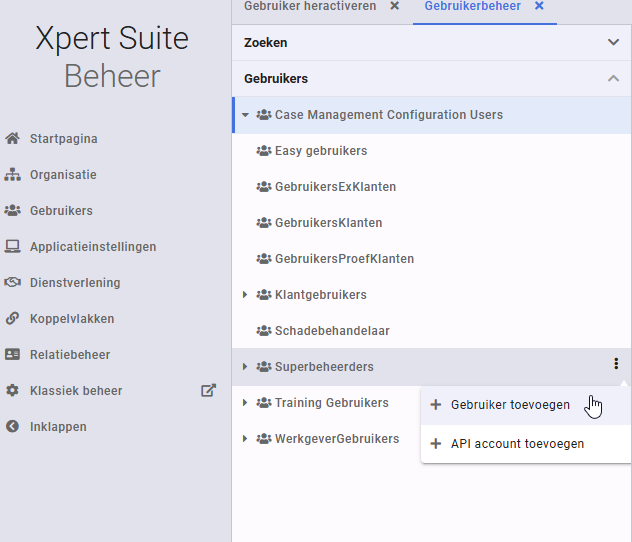The width and height of the screenshot is (632, 542).
Task: Expand the Superbeheerders tree node
Action: [x=245, y=367]
